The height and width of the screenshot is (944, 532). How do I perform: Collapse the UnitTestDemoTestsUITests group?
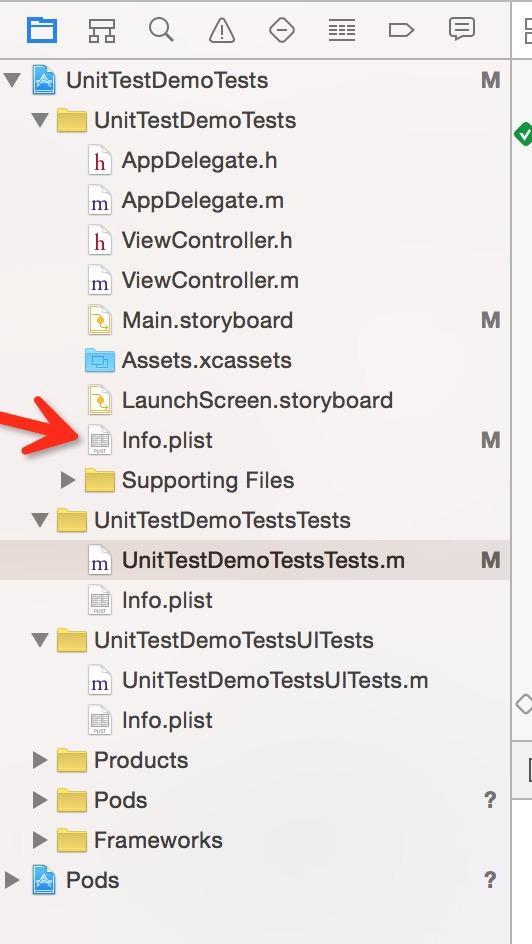tap(40, 640)
